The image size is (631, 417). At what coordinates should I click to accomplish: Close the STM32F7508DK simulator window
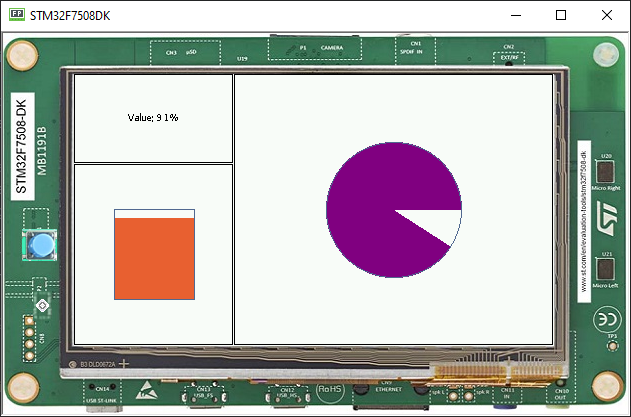[606, 16]
